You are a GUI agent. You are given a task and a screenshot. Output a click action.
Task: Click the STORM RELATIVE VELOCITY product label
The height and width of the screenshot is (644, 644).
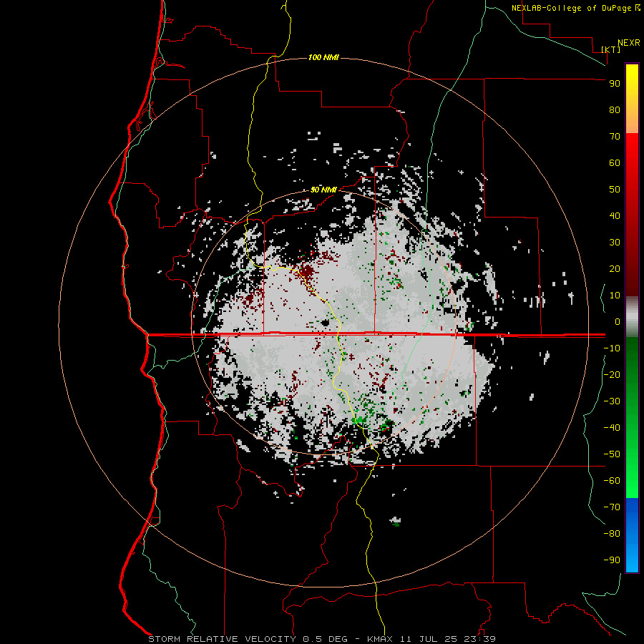point(222,639)
